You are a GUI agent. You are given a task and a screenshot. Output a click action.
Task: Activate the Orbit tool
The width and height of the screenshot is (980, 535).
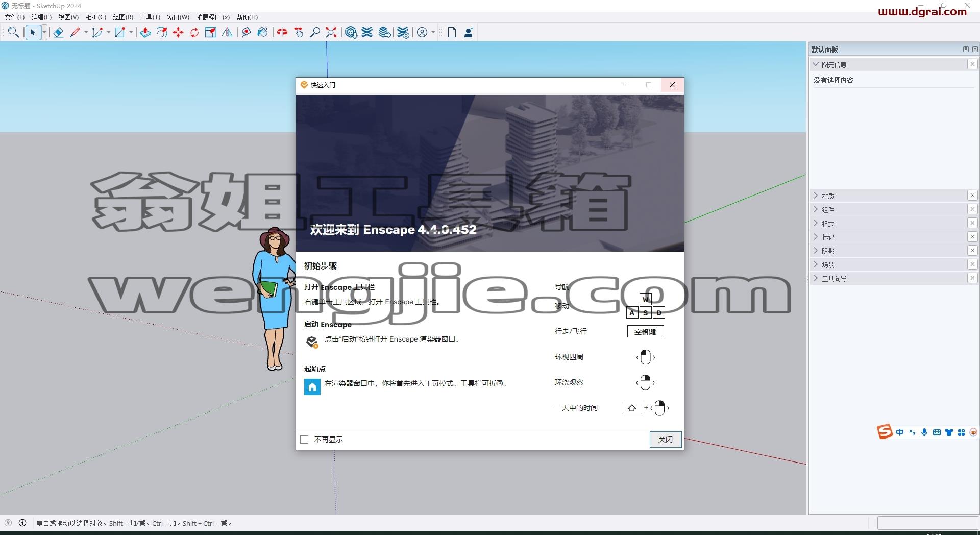pos(282,33)
